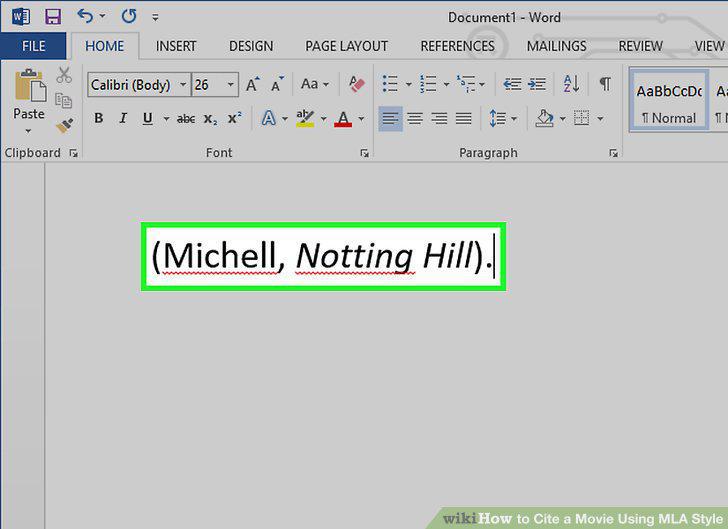The width and height of the screenshot is (728, 529).
Task: Click the Multilevel List icon
Action: [466, 84]
